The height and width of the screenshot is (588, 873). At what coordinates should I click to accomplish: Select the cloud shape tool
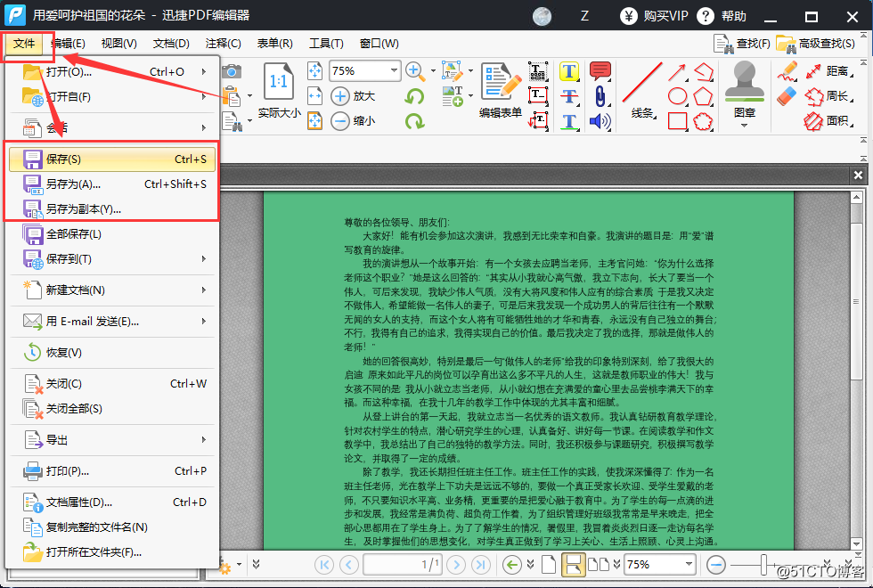click(x=703, y=121)
